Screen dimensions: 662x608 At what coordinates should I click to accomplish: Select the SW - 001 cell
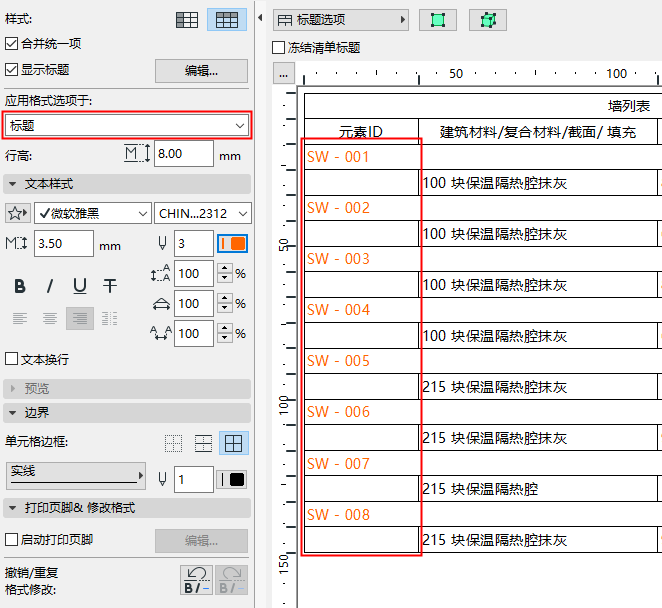[361, 157]
